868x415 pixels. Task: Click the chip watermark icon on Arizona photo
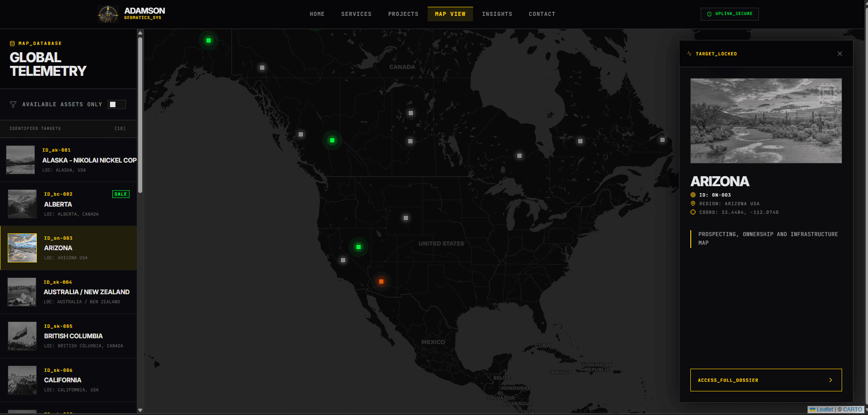(828, 92)
